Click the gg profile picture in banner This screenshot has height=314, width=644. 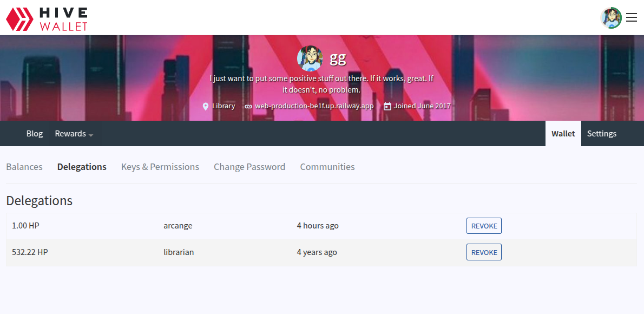310,58
